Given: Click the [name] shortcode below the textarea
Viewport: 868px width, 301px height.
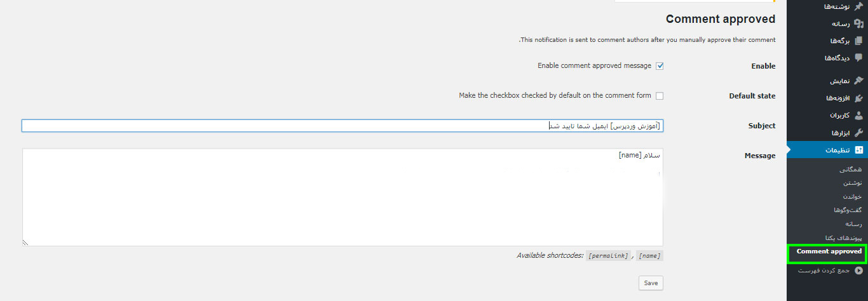Looking at the screenshot, I should pos(649,256).
